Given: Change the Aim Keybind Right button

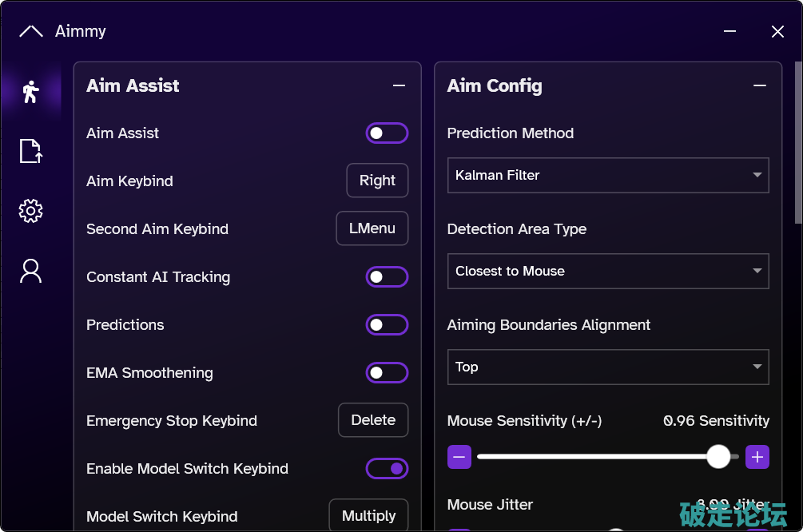Looking at the screenshot, I should pyautogui.click(x=377, y=181).
